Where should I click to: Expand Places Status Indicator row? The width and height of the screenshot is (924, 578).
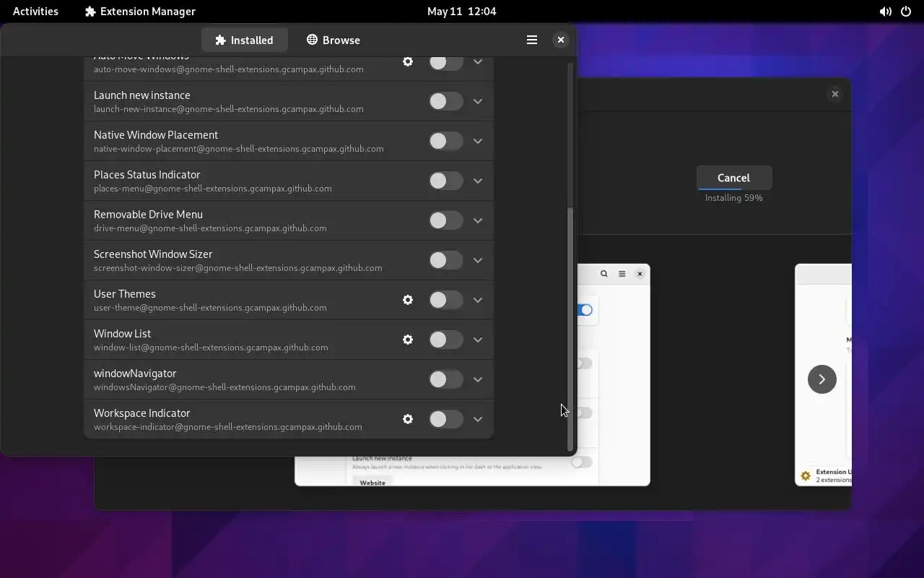(x=478, y=181)
